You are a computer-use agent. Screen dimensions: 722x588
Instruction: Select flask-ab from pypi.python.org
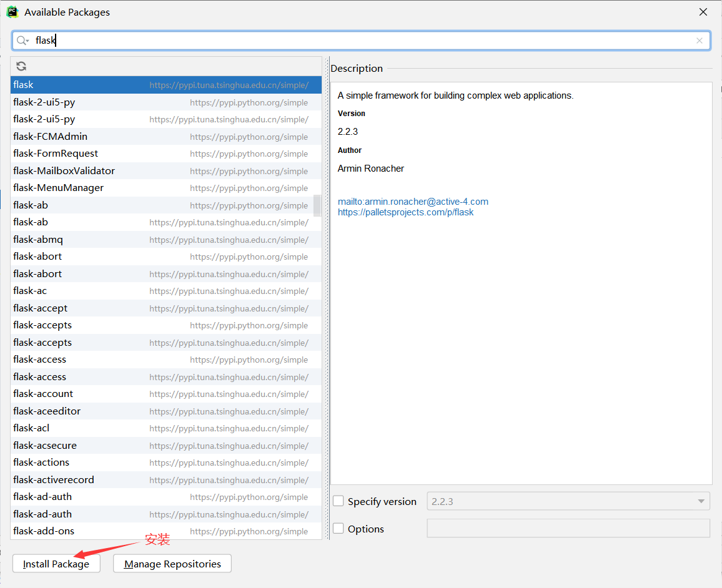point(166,205)
